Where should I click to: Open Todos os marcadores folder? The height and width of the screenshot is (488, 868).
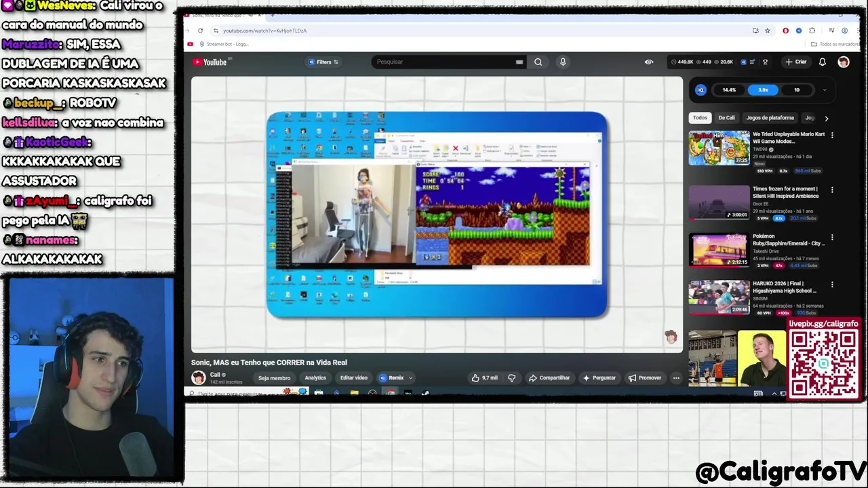(835, 44)
